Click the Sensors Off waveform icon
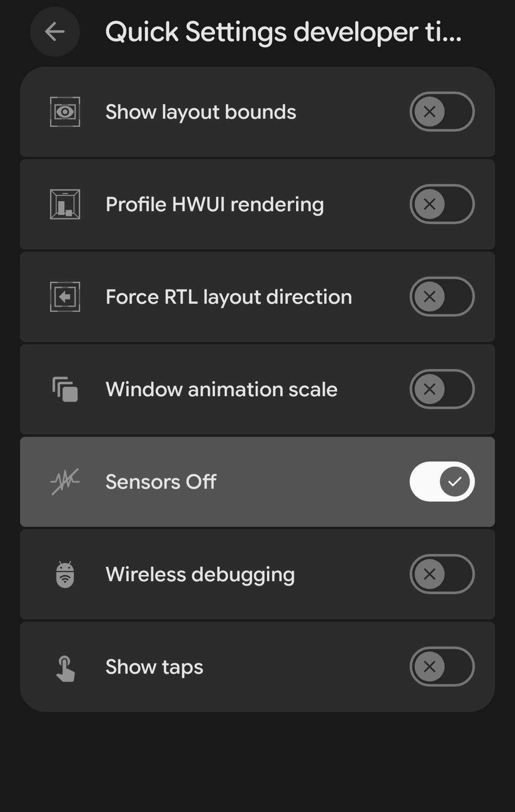The height and width of the screenshot is (812, 515). 65,482
